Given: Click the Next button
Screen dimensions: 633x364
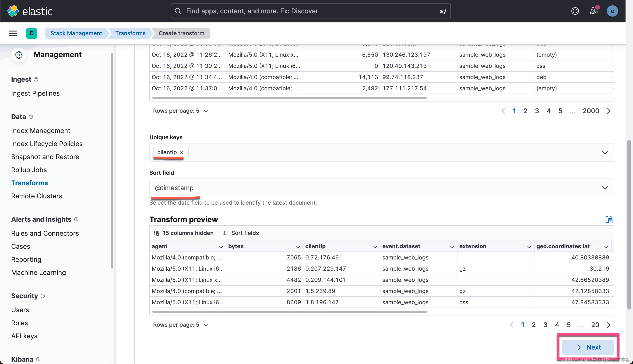Looking at the screenshot, I should (x=588, y=347).
